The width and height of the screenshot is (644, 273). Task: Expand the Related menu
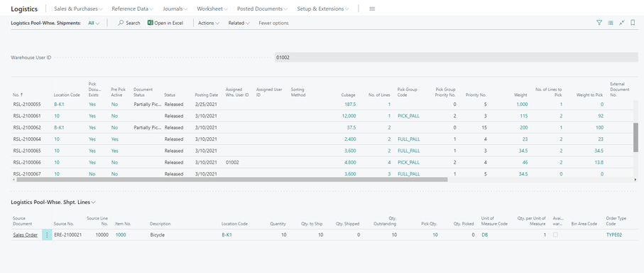(x=239, y=23)
